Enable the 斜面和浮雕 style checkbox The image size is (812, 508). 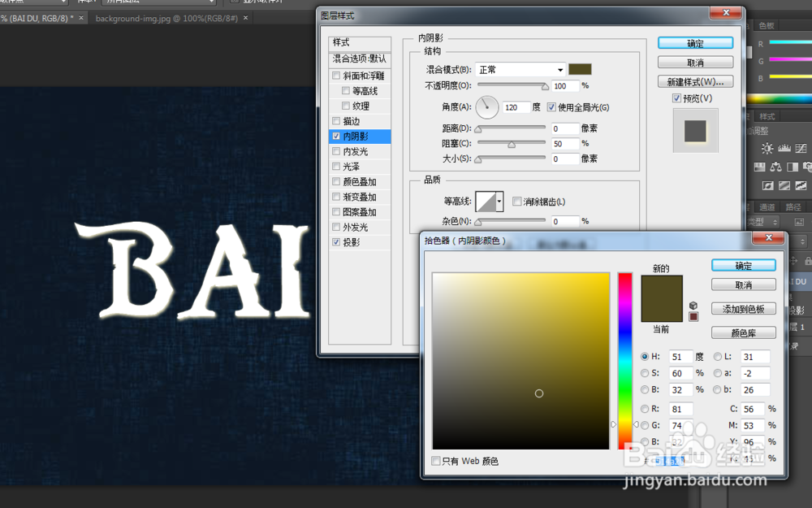click(x=336, y=76)
